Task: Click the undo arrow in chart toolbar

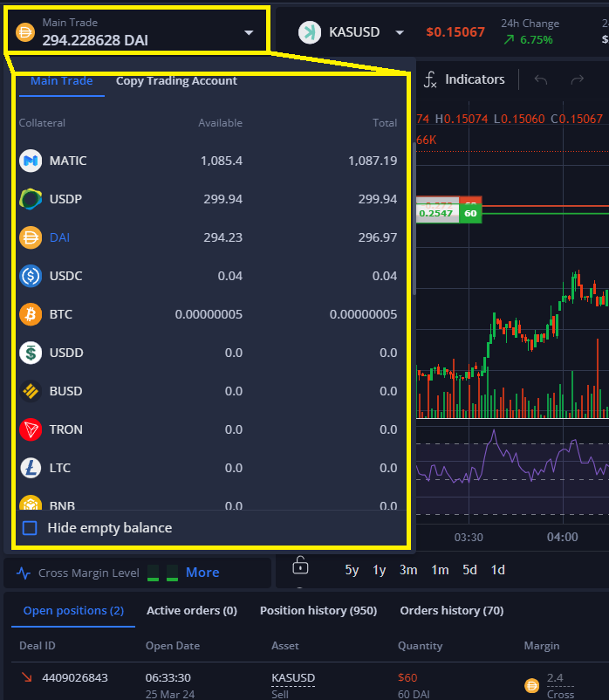Action: tap(541, 79)
